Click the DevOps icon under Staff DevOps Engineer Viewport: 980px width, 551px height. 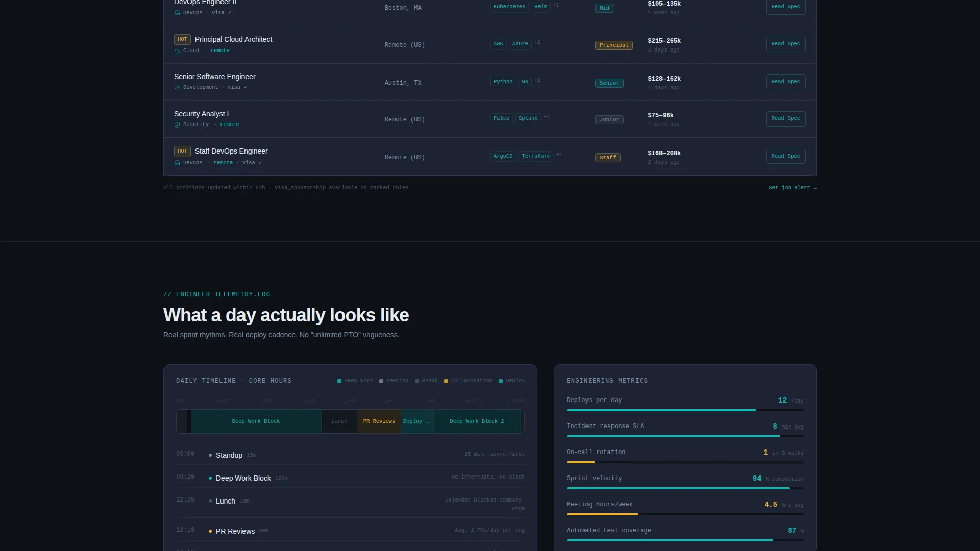point(177,163)
